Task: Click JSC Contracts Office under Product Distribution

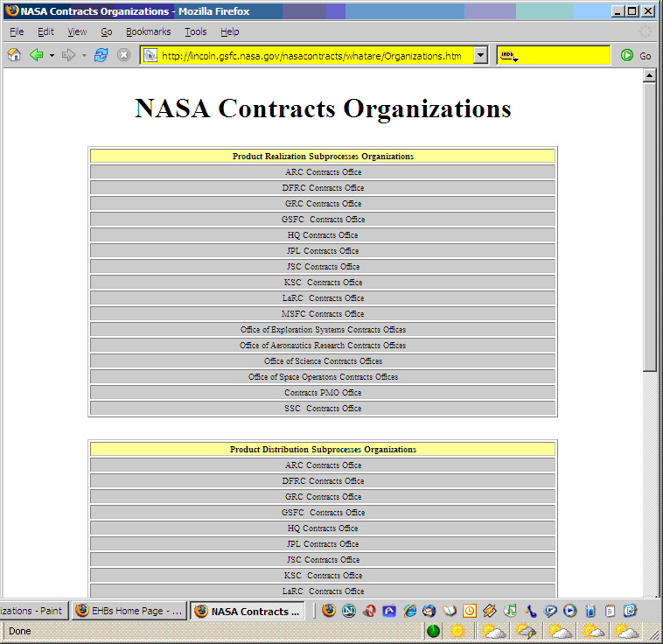Action: 323,559
